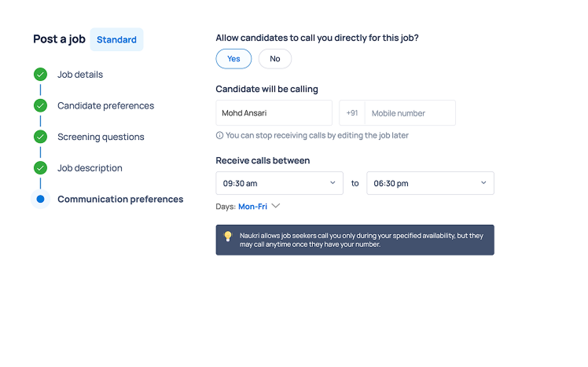Go to the Candidate preferences step
This screenshot has height=367, width=588.
(106, 106)
